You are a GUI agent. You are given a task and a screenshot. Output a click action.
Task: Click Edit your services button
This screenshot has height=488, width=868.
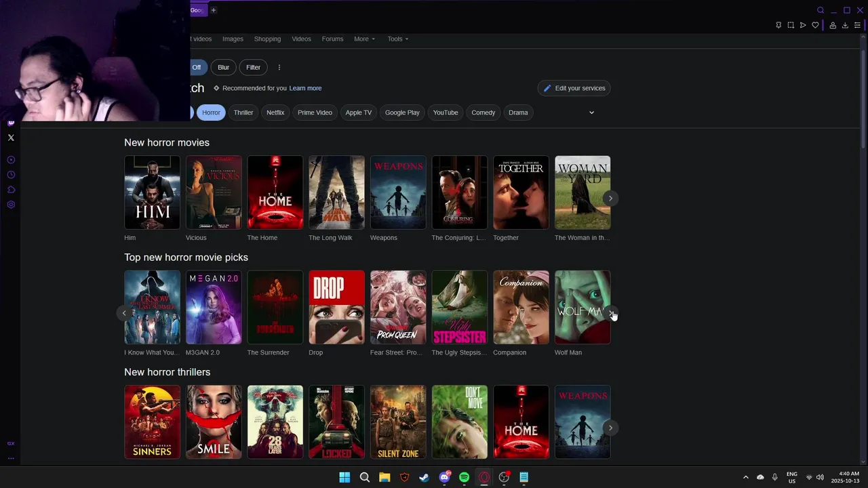tap(574, 88)
